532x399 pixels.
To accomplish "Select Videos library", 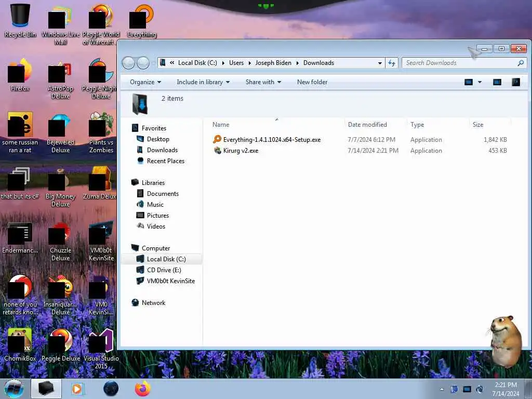I will [156, 226].
